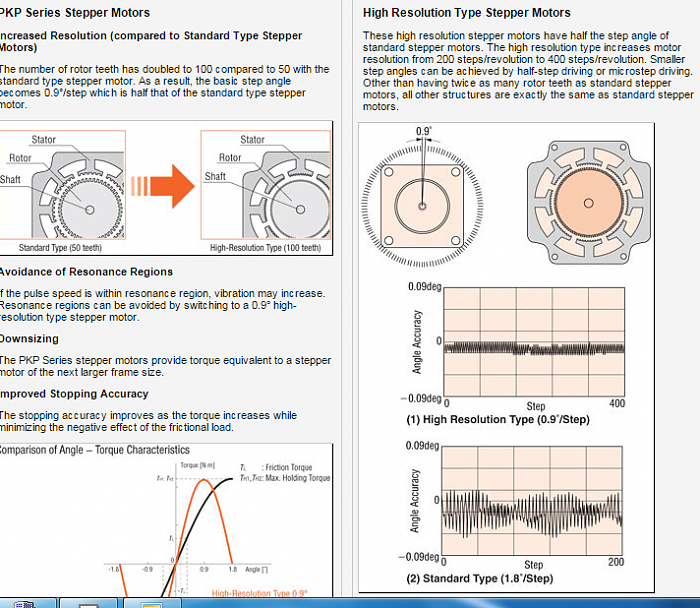Click the "1.8" positive angle tick label
Viewport: 700px width, 608px height.
tap(233, 570)
